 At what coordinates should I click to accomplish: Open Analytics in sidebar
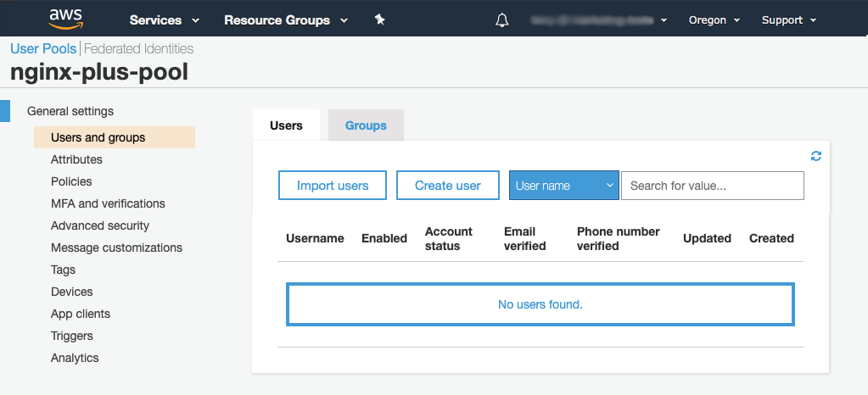coord(75,358)
